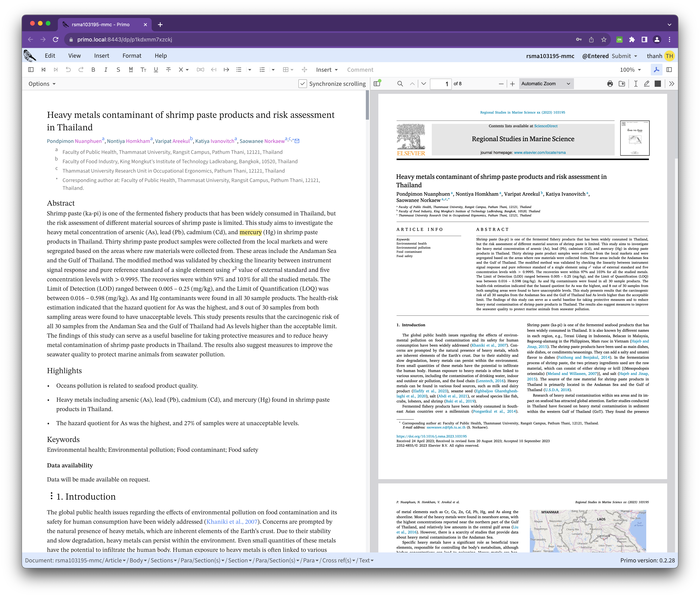Expand the Options dropdown

(x=42, y=84)
